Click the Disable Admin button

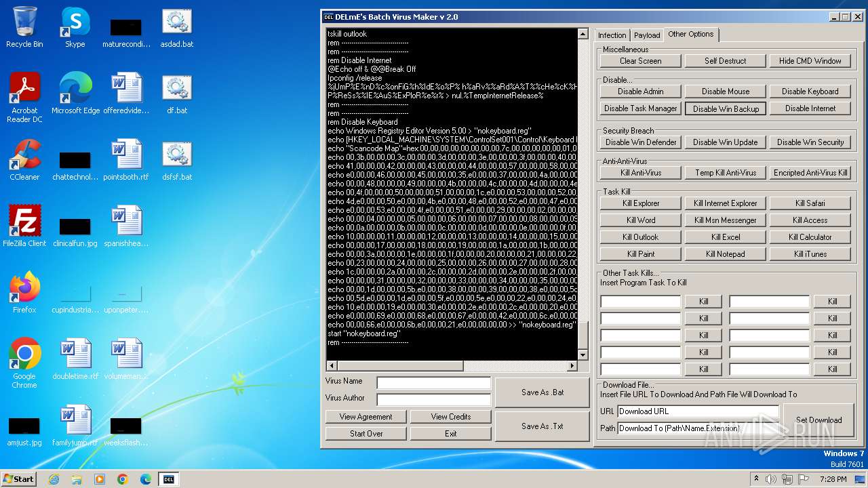[x=640, y=91]
